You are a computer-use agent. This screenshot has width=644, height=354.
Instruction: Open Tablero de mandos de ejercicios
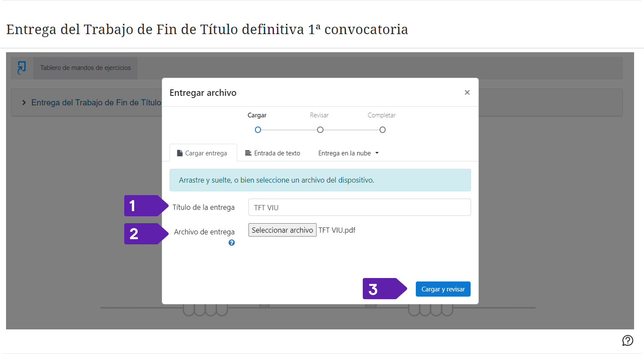pos(85,68)
